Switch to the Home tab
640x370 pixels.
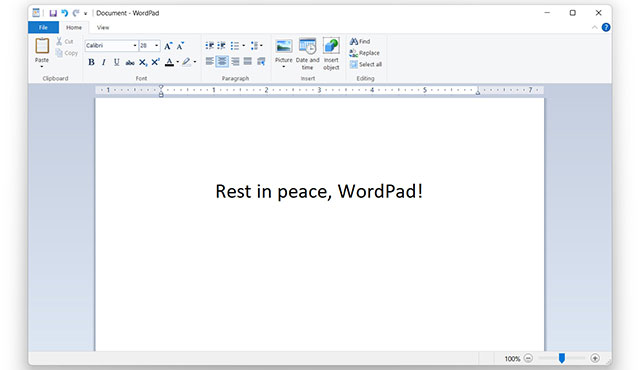point(74,27)
